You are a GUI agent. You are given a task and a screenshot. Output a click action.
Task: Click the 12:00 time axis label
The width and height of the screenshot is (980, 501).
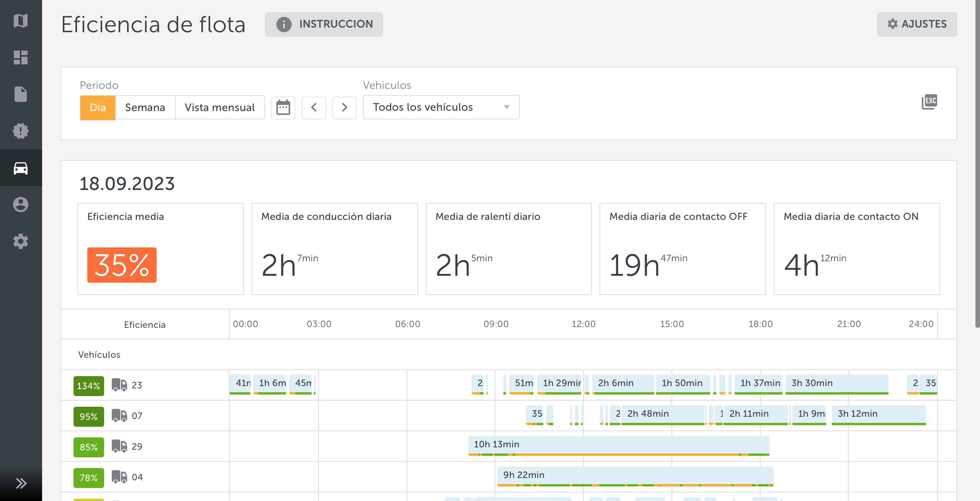583,324
